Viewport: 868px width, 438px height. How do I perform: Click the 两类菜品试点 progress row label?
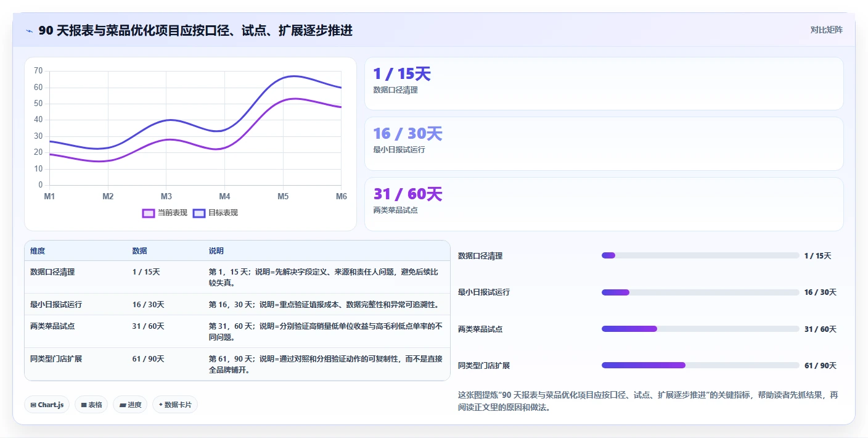pyautogui.click(x=480, y=329)
